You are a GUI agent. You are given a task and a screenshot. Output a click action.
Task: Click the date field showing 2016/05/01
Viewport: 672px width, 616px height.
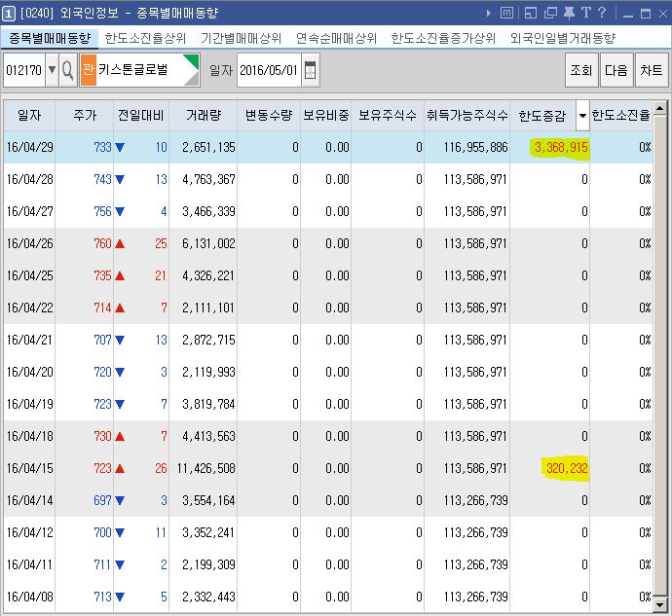pyautogui.click(x=268, y=70)
